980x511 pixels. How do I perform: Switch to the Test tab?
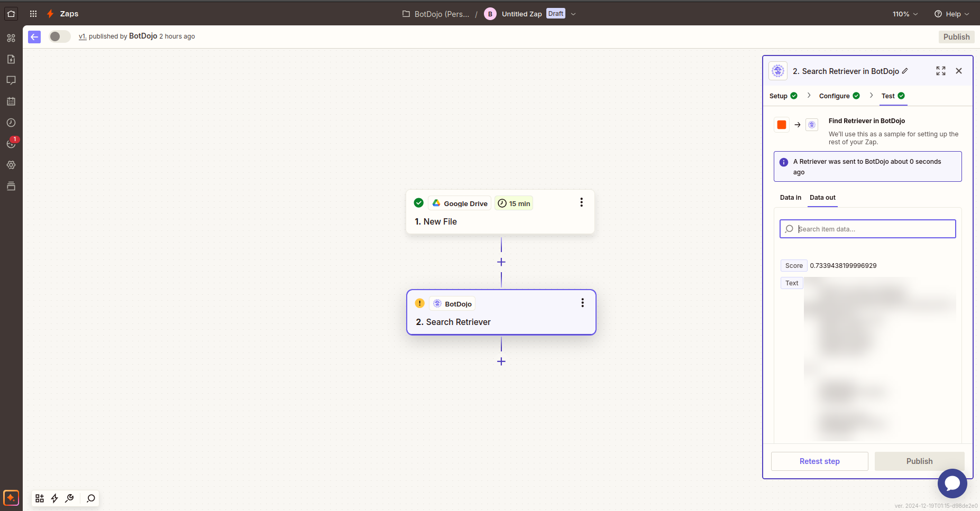point(893,96)
